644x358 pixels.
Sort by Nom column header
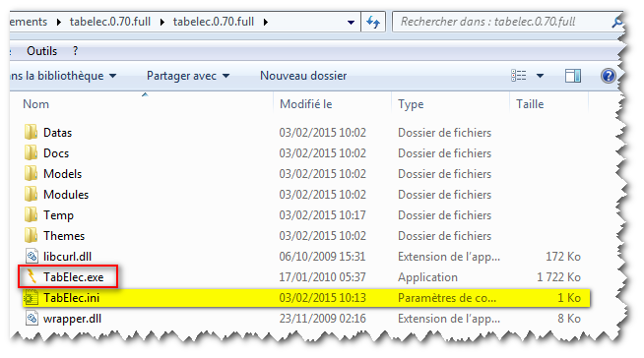tap(35, 104)
